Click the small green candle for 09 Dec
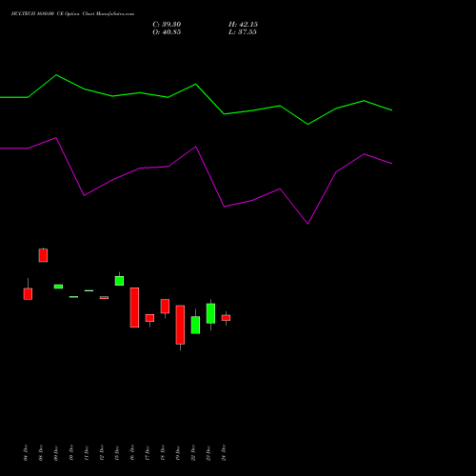Image resolution: width=476 pixels, height=476 pixels. tap(58, 287)
